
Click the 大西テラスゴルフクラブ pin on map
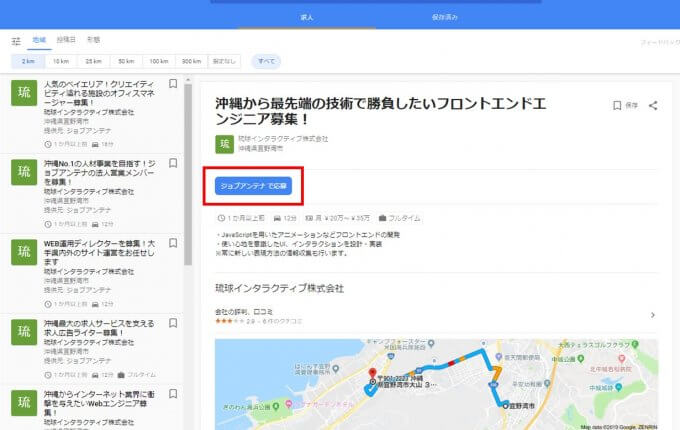635,345
